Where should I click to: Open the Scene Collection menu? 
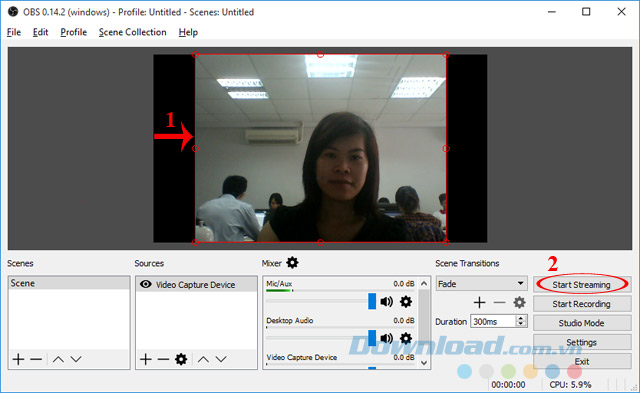tap(132, 32)
